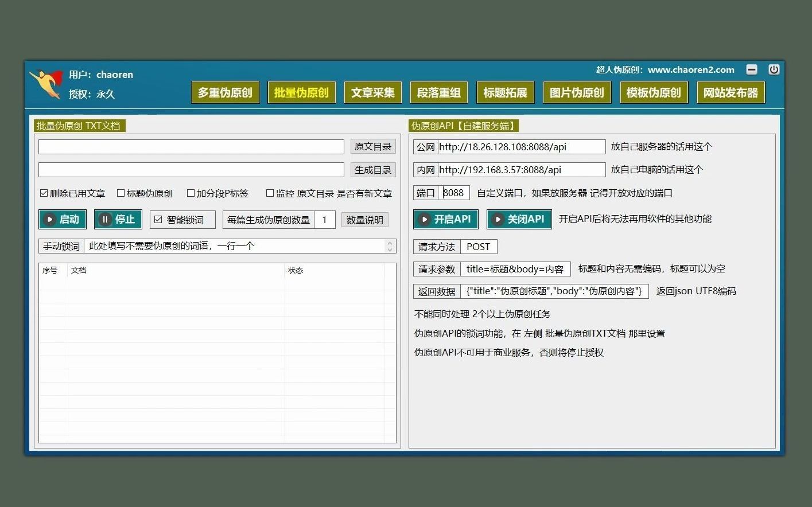
Task: Click the 授权: 永久 label
Action: click(x=92, y=94)
